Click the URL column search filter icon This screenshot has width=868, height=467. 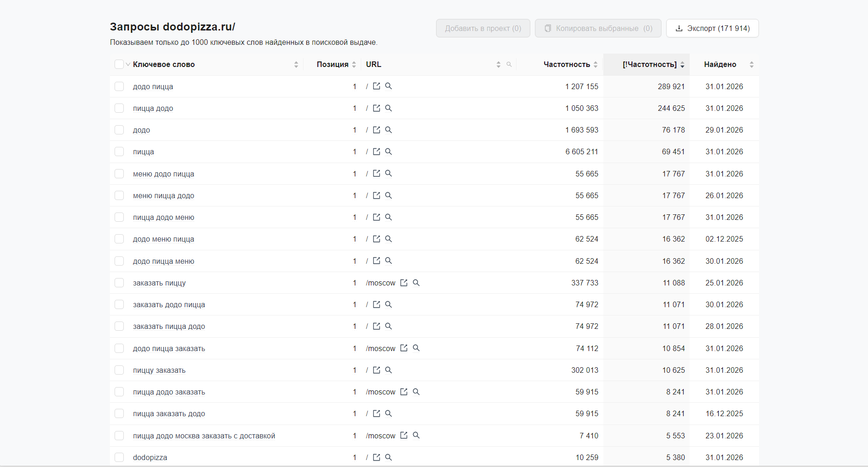[509, 65]
